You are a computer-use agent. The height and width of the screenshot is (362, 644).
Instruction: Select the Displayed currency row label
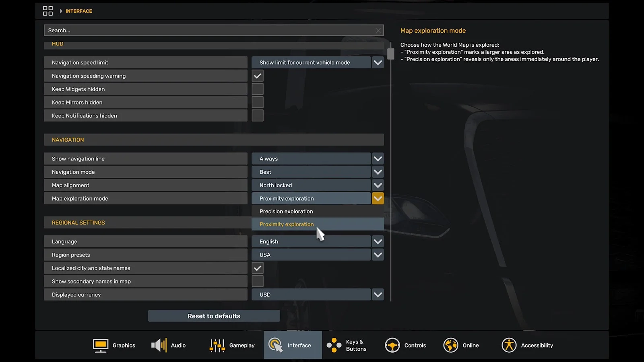pyautogui.click(x=146, y=294)
